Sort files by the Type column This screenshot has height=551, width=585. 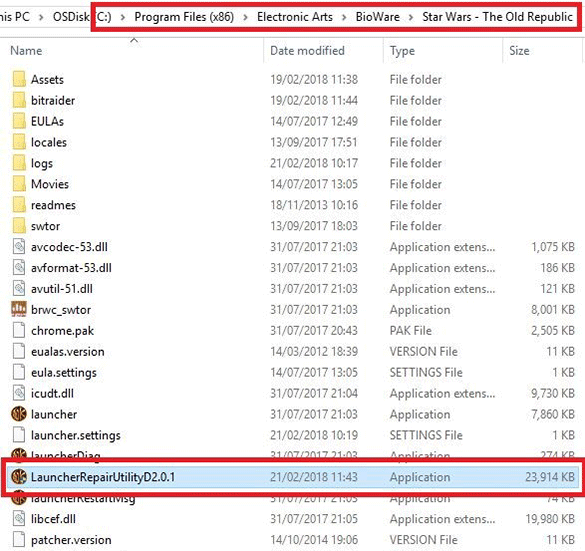(x=402, y=51)
